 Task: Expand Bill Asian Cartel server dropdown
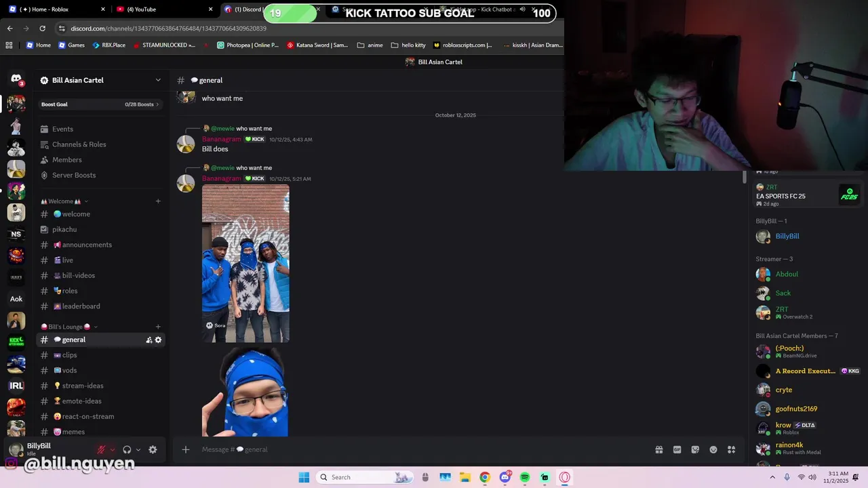click(x=158, y=80)
